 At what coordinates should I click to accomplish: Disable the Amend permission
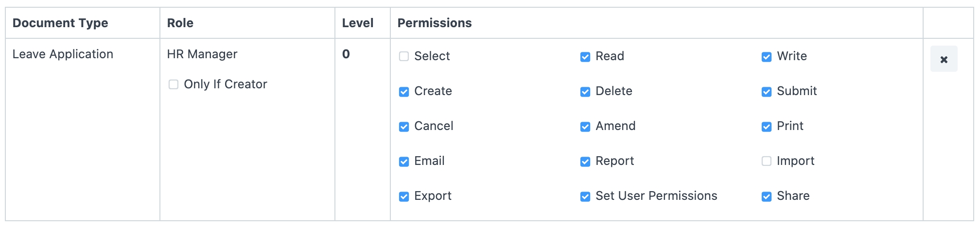pyautogui.click(x=585, y=127)
